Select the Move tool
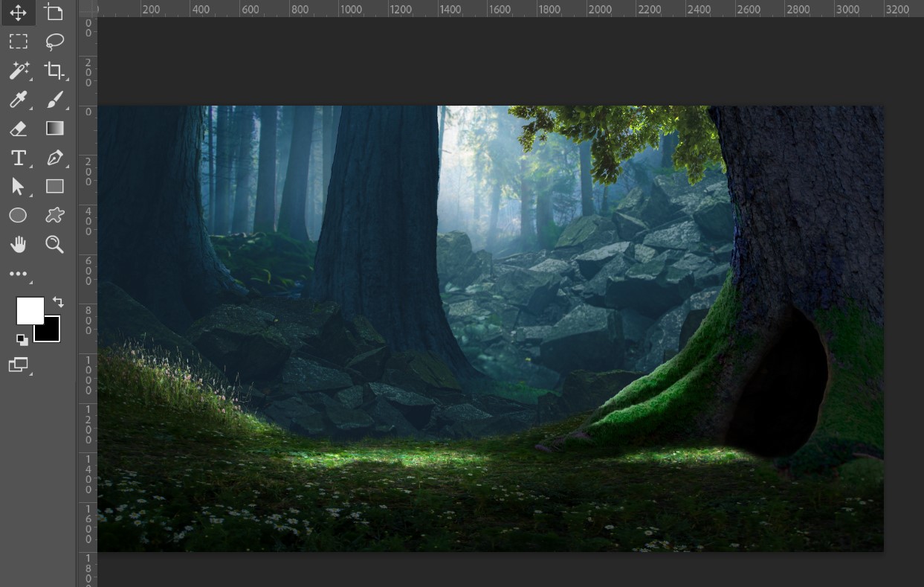924x587 pixels. (18, 13)
